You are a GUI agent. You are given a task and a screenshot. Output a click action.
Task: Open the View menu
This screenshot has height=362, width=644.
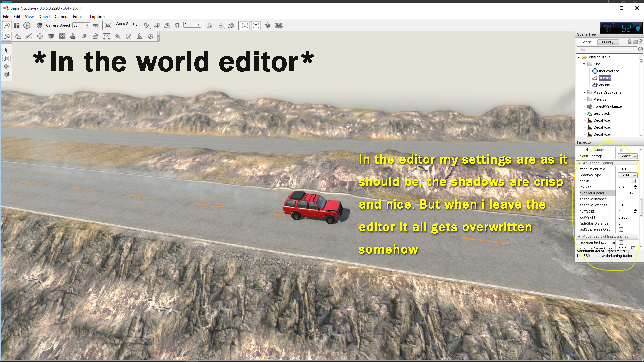(29, 17)
